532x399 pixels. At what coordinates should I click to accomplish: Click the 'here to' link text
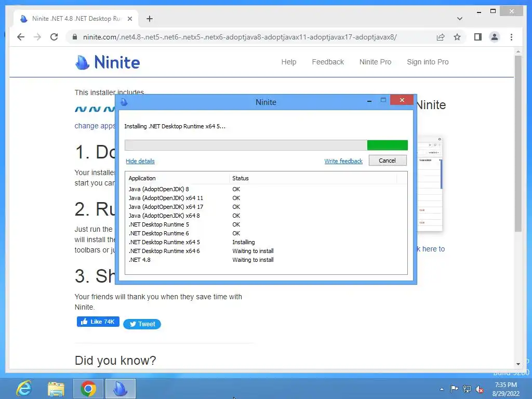pyautogui.click(x=433, y=249)
